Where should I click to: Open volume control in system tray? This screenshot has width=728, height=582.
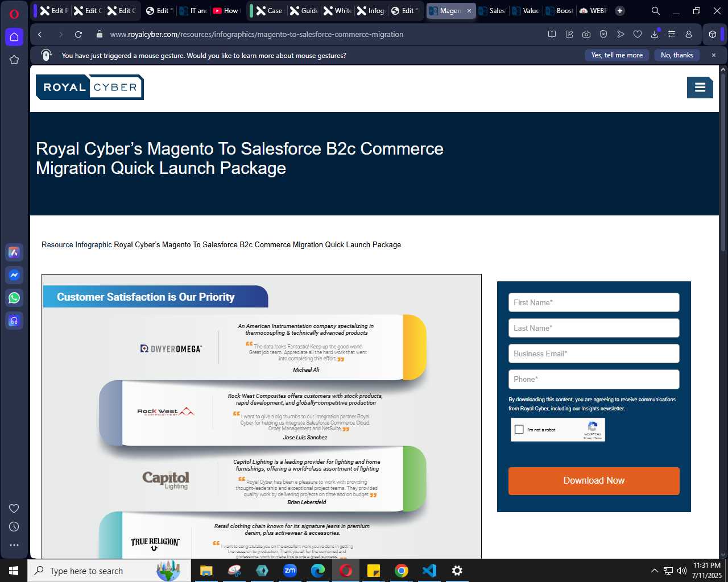(681, 571)
